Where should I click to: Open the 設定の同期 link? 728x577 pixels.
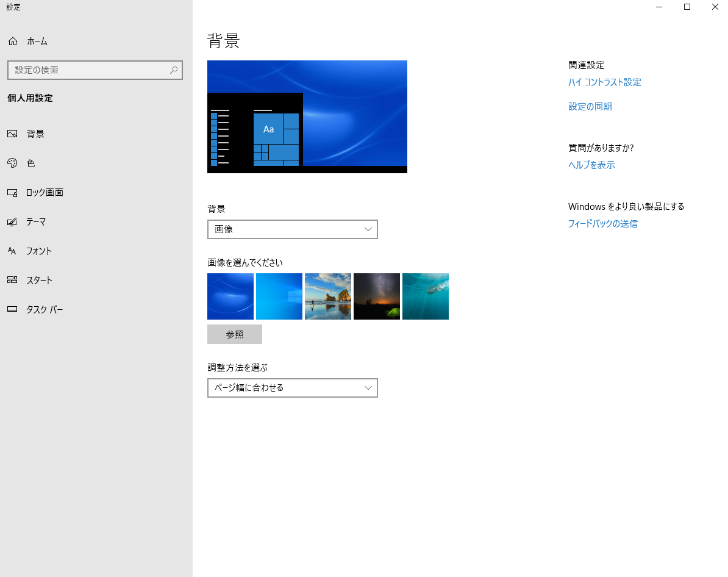pos(590,107)
